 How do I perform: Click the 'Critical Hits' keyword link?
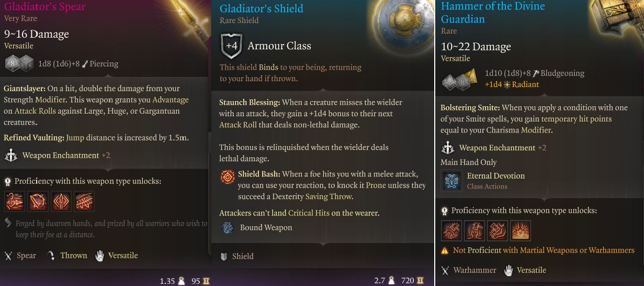308,213
